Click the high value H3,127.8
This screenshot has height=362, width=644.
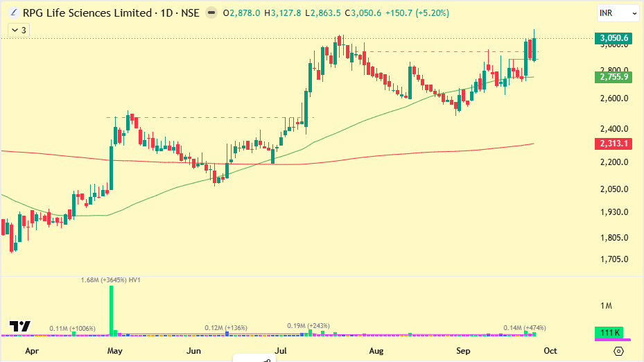click(x=283, y=13)
